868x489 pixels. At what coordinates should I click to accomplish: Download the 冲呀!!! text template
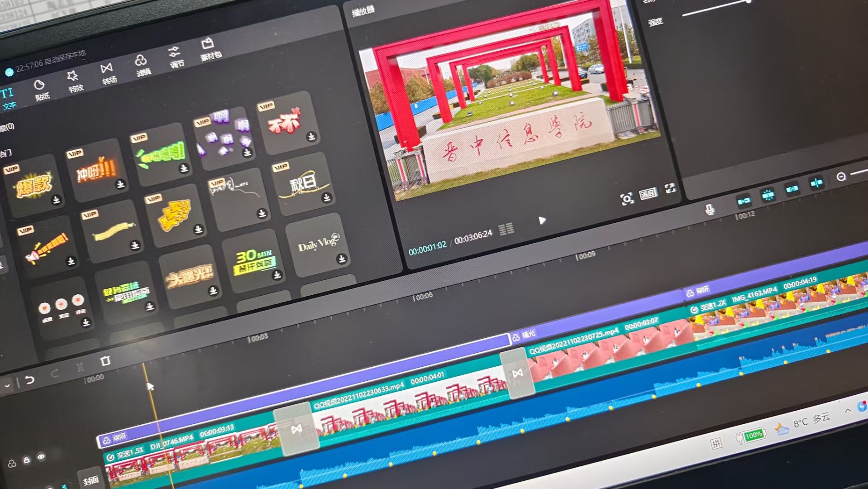click(x=120, y=184)
